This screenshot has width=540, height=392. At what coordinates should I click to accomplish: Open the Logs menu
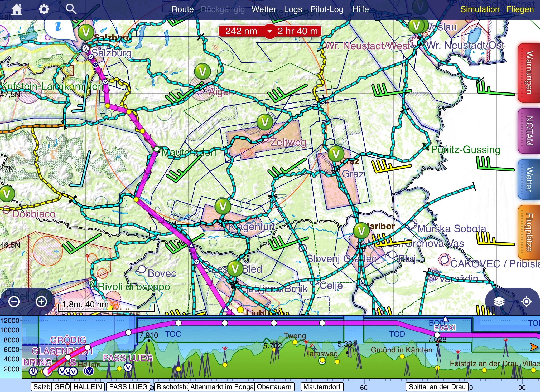pyautogui.click(x=293, y=9)
